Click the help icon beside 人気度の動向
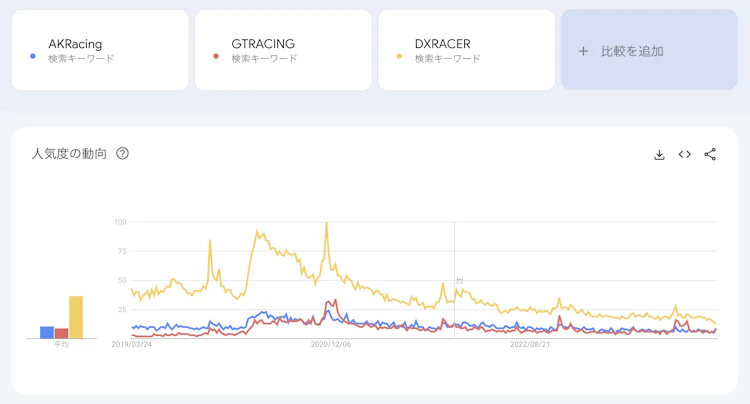Screen dimensions: 750x404 [122, 154]
